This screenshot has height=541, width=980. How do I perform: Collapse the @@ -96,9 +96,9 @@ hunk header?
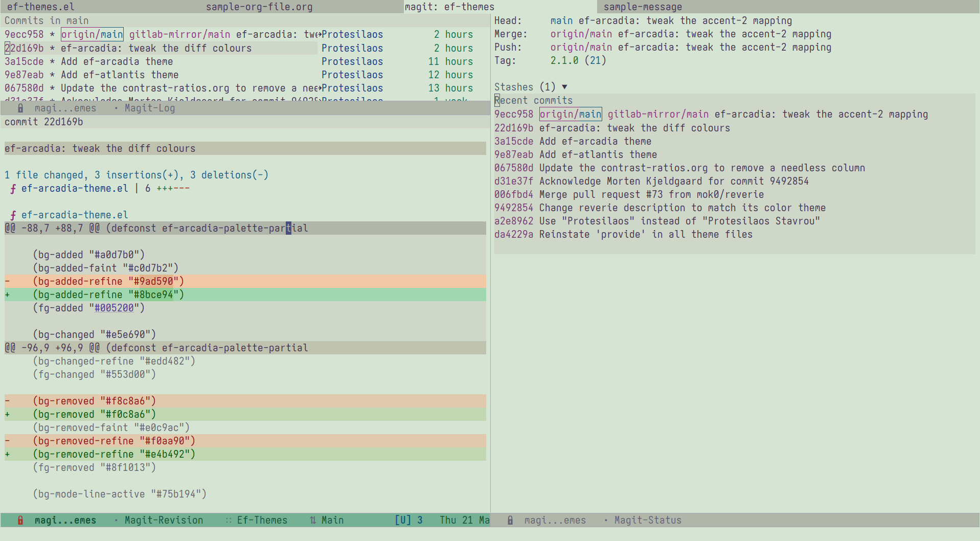[245, 348]
